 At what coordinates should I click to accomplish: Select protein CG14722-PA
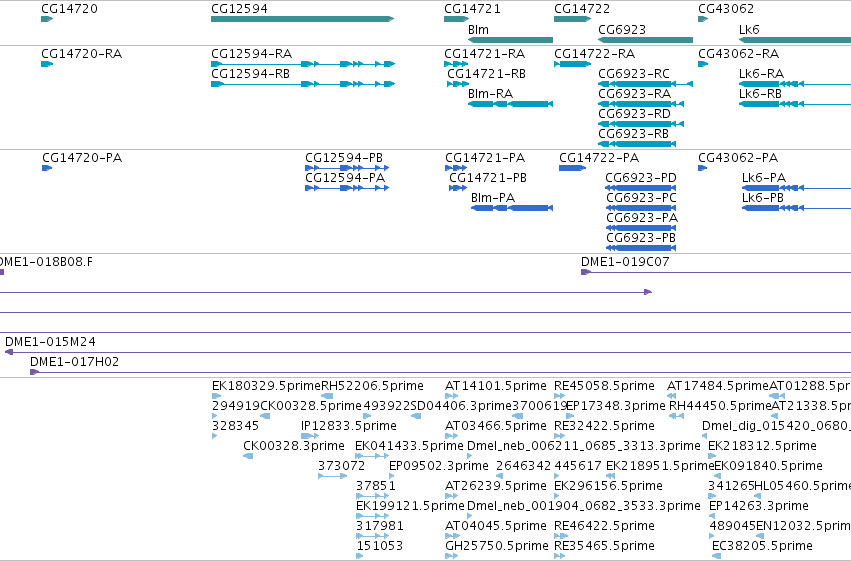click(573, 168)
